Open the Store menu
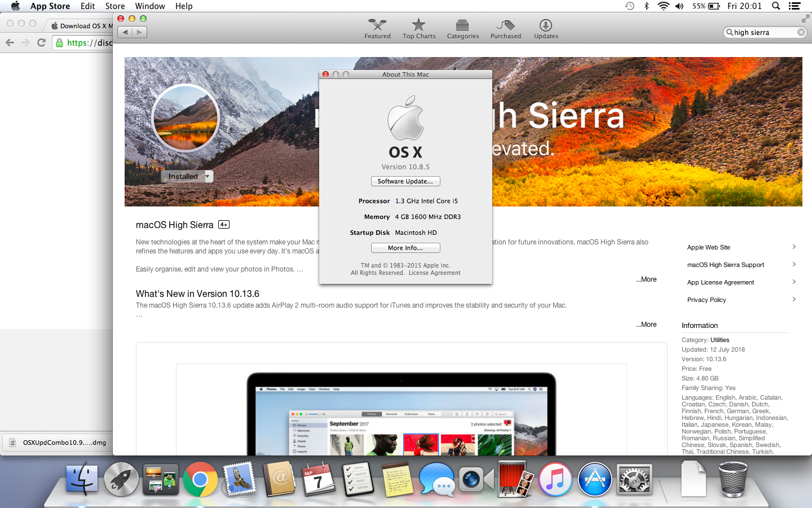 click(115, 6)
